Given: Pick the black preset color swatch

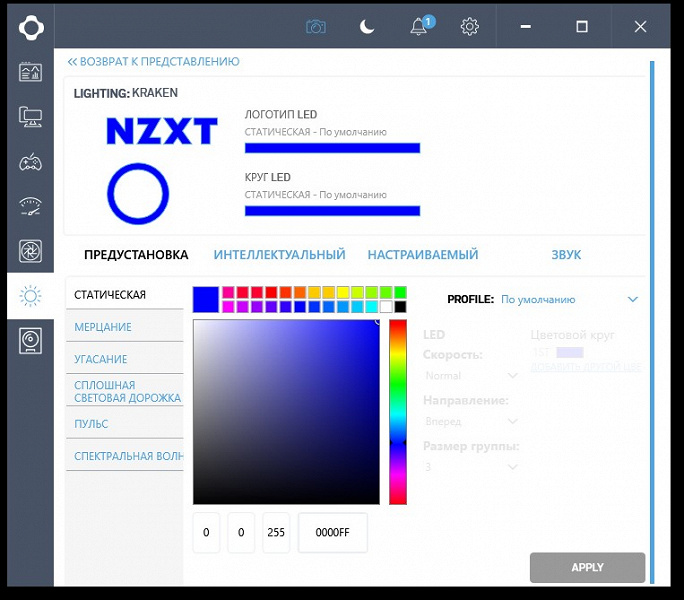Looking at the screenshot, I should tap(400, 307).
